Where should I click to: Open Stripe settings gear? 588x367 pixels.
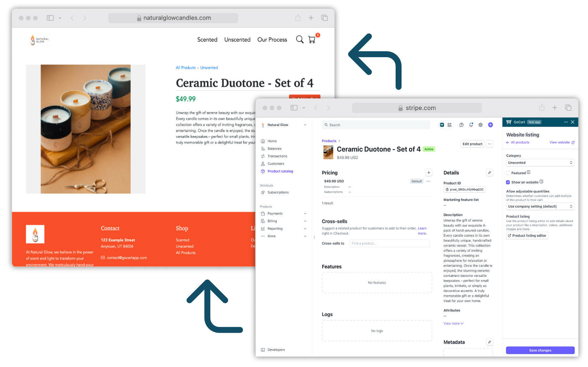480,125
